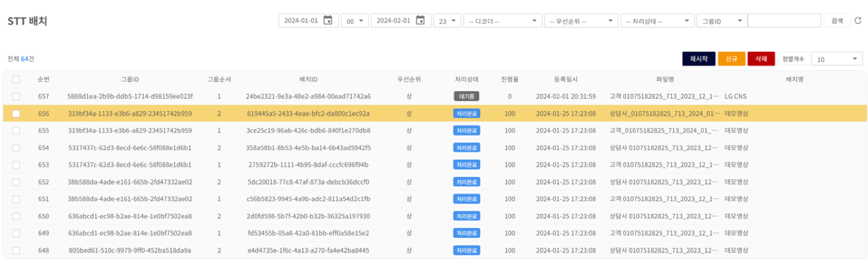Select batch ID 2d0fd598-5b7f-42b0-b32b-36325a197930
The image size is (868, 259).
[x=308, y=216]
